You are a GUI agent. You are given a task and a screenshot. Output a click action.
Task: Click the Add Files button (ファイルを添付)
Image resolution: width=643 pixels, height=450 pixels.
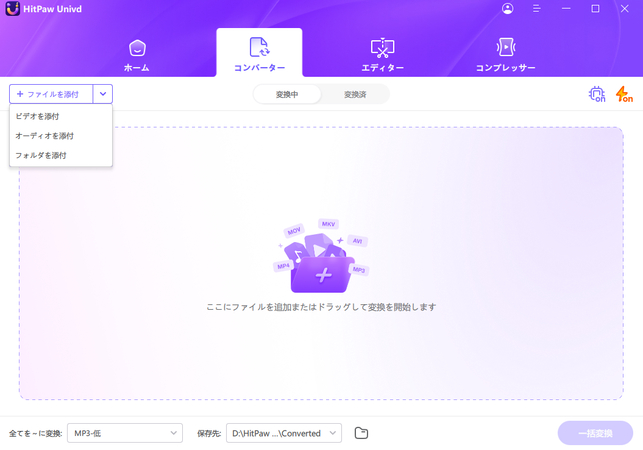(51, 94)
